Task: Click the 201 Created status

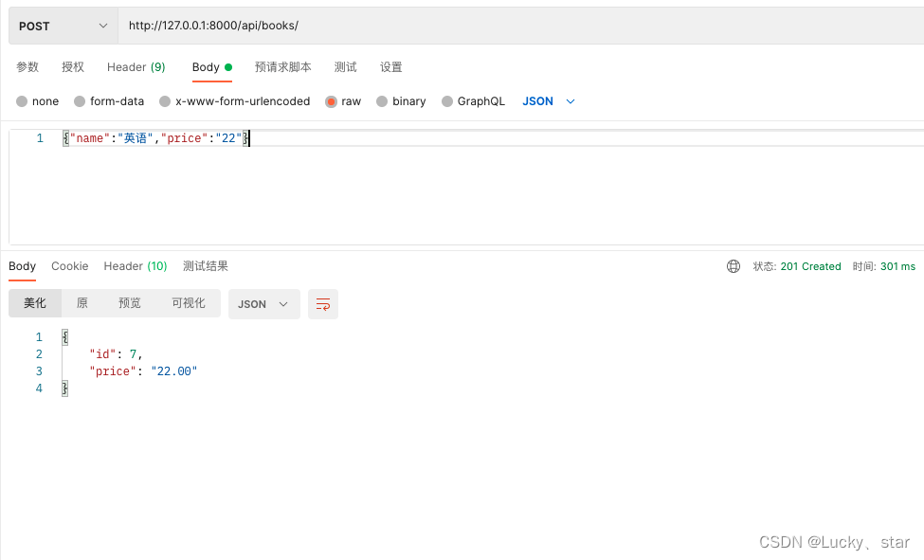Action: (x=810, y=266)
